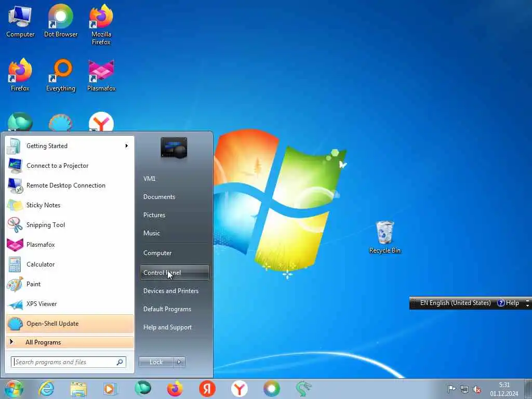Screen dimensions: 532x399
Task: Expand All Programs list
Action: coord(70,342)
